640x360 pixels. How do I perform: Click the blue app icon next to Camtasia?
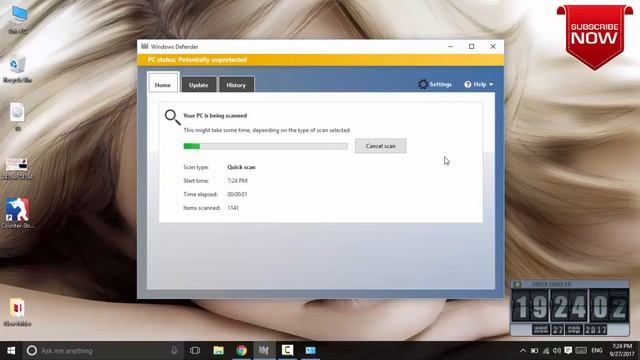pos(311,350)
